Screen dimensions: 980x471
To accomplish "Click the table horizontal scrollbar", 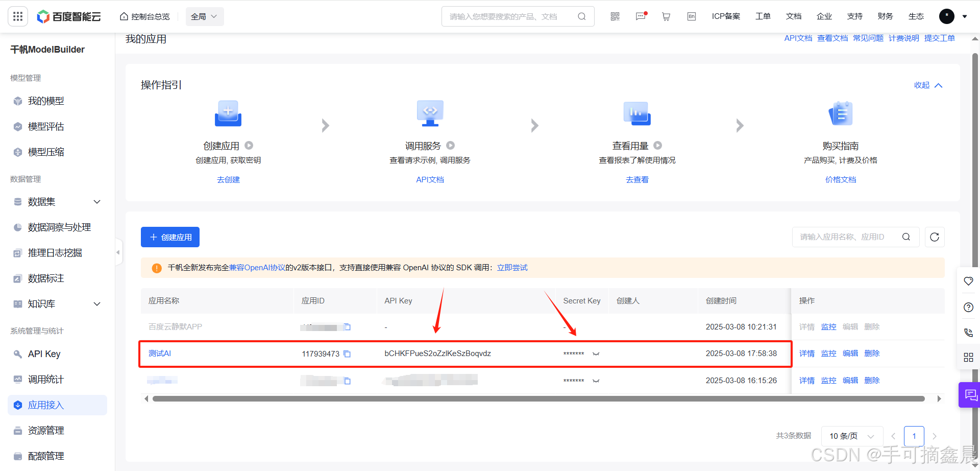I will click(x=538, y=399).
